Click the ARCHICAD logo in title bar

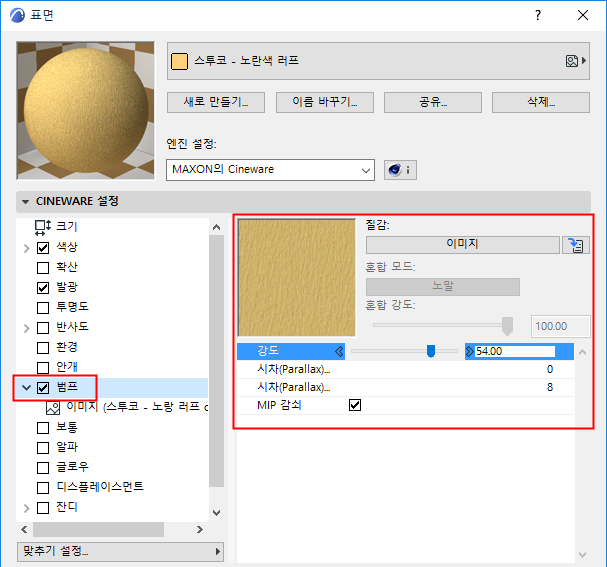tap(17, 15)
